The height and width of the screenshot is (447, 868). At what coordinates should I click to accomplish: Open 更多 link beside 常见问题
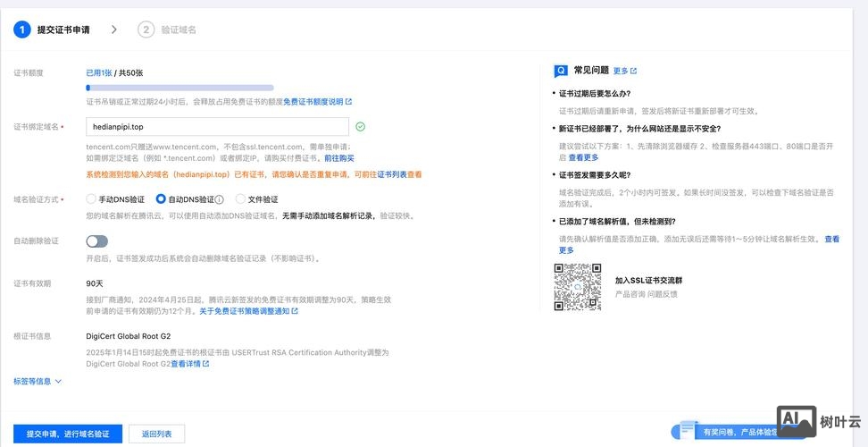pyautogui.click(x=625, y=71)
